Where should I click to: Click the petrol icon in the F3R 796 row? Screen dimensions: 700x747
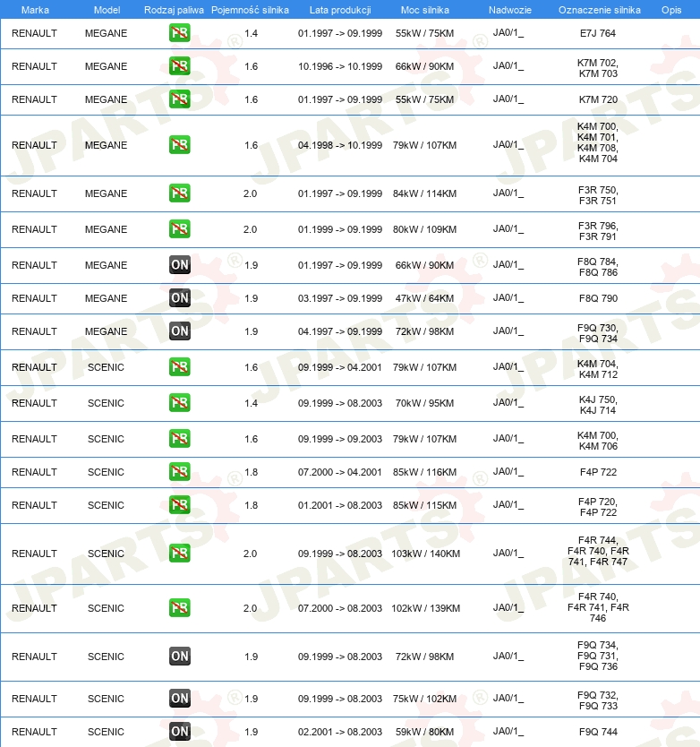(180, 228)
